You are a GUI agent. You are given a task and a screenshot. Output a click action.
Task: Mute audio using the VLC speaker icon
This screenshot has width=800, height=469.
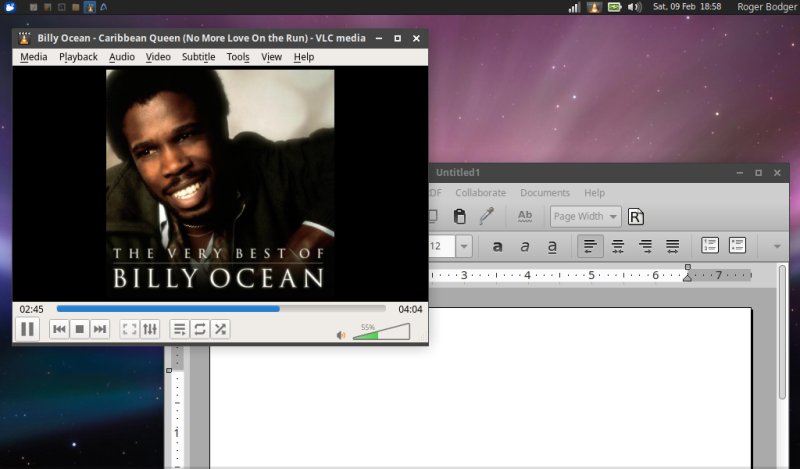coord(341,334)
